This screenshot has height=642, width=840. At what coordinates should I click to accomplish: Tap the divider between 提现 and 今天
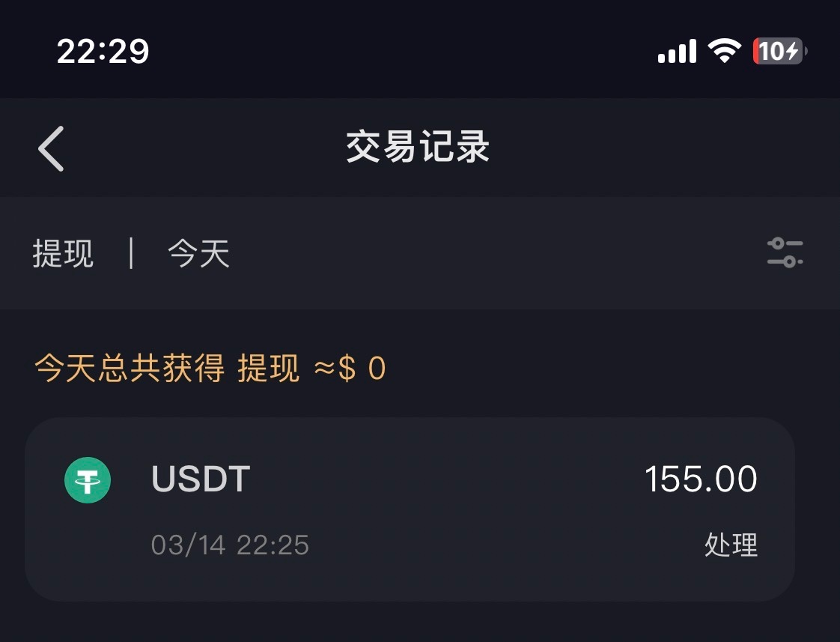coord(132,253)
